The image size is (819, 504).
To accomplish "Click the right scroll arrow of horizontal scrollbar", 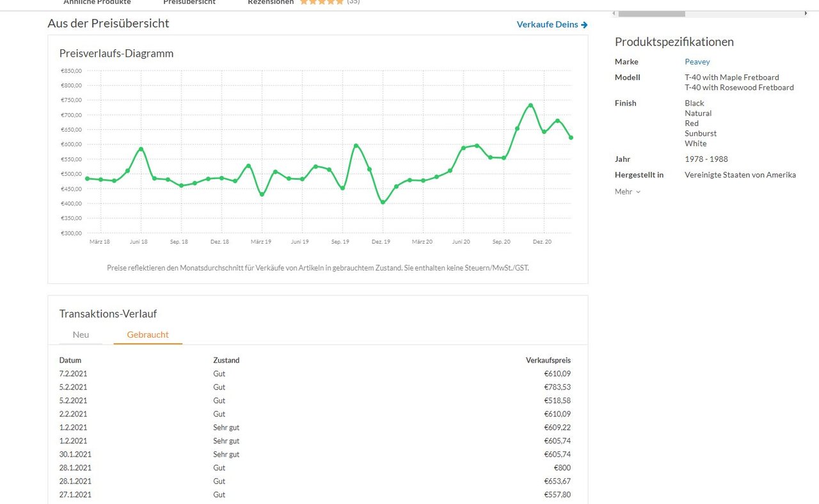I will [804, 13].
